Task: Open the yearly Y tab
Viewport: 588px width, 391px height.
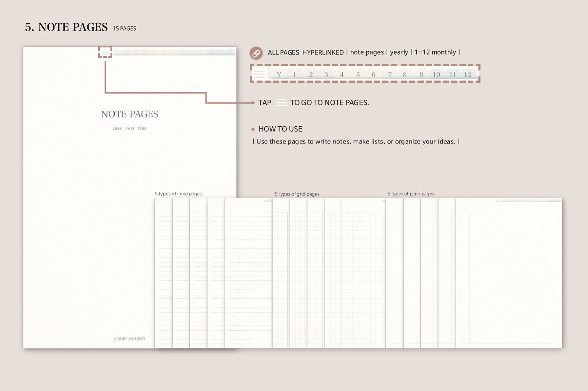Action: (x=279, y=75)
